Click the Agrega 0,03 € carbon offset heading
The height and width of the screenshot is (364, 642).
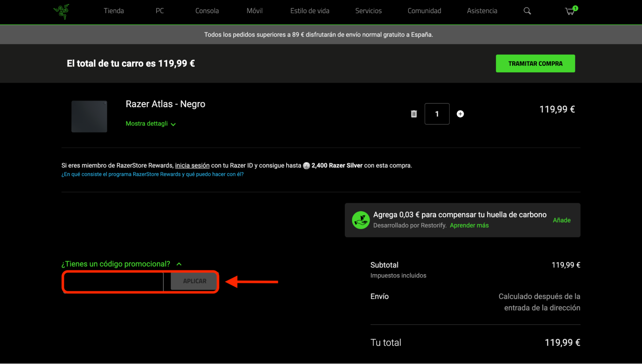(460, 215)
